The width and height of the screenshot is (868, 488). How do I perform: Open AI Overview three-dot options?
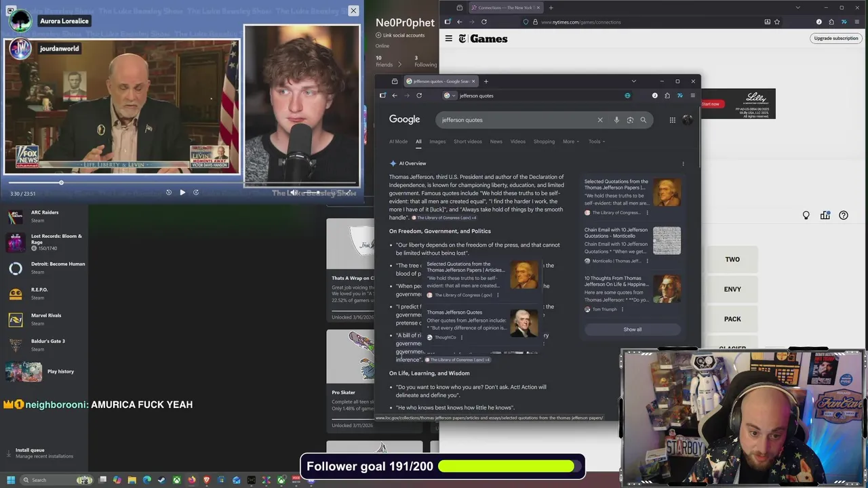683,163
